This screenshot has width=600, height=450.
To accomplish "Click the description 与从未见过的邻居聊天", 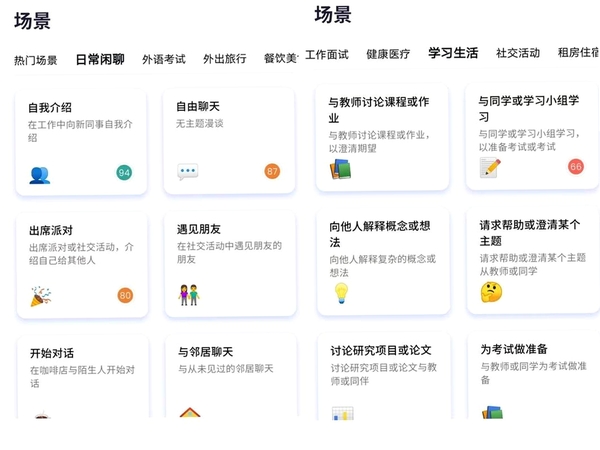I will 226,369.
